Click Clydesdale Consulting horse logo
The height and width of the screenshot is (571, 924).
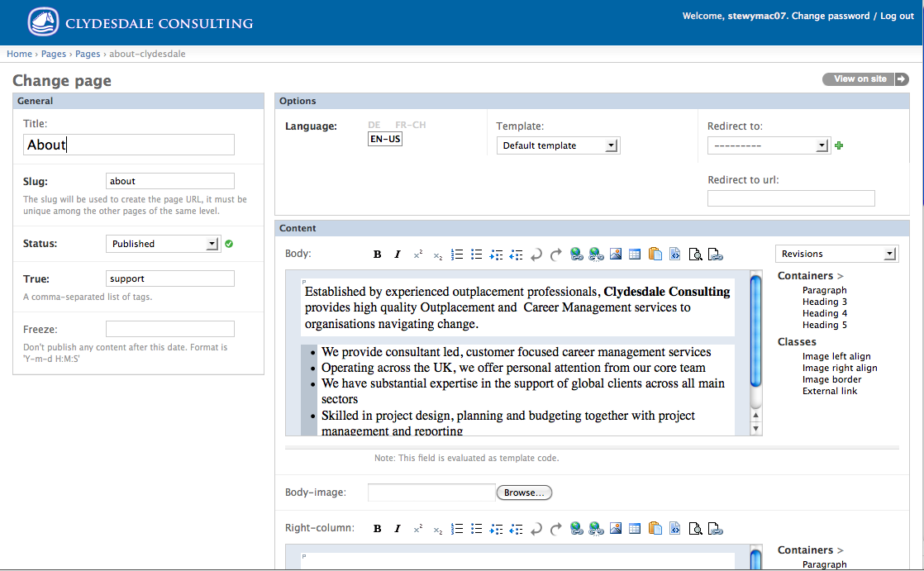43,21
